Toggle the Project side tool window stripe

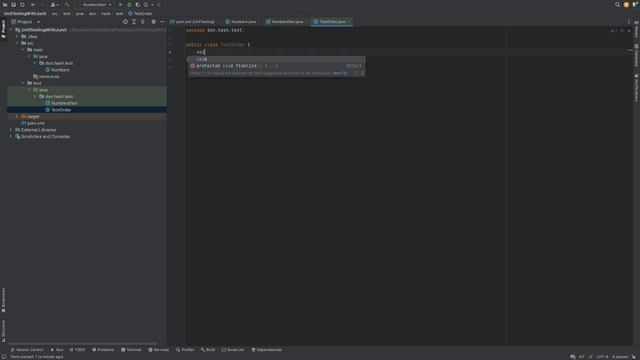coord(3,29)
